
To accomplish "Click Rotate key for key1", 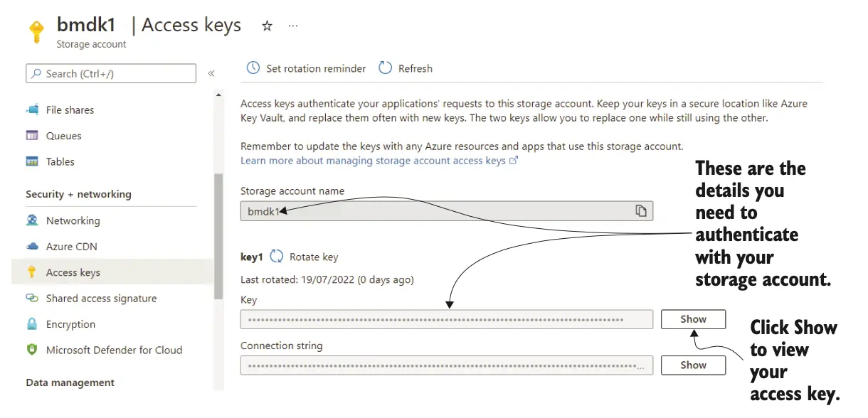I will tap(305, 257).
